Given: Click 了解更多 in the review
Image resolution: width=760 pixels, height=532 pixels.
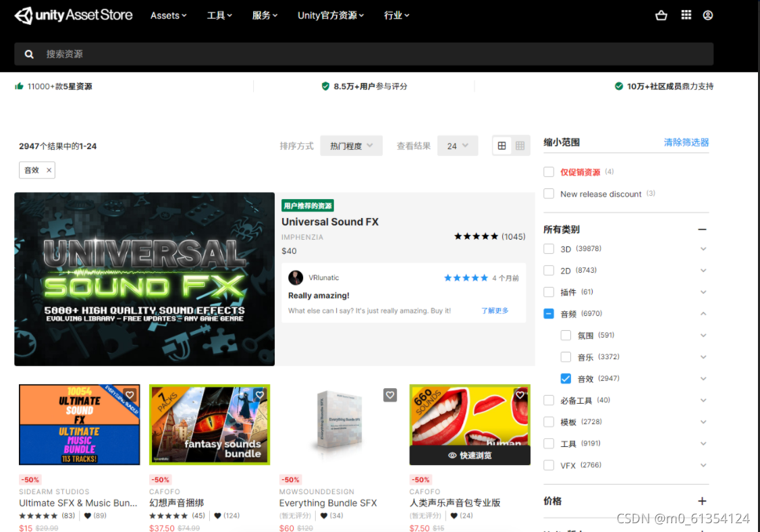Looking at the screenshot, I should point(495,311).
